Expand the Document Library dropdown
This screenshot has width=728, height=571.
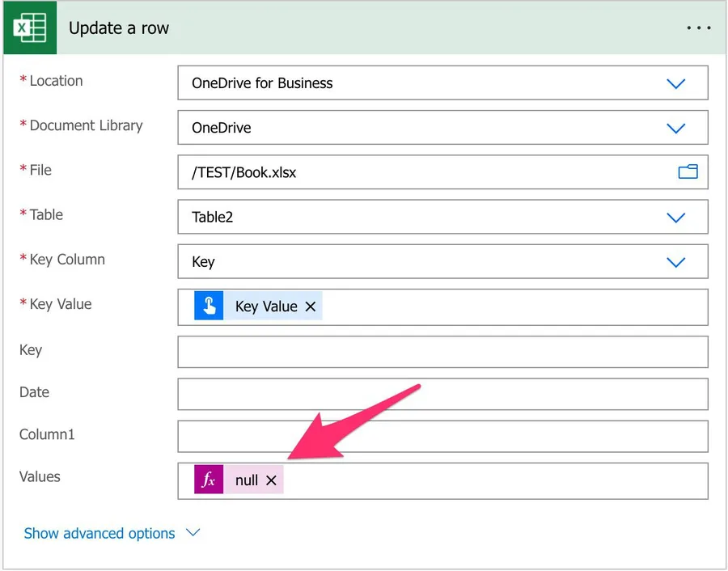(675, 128)
